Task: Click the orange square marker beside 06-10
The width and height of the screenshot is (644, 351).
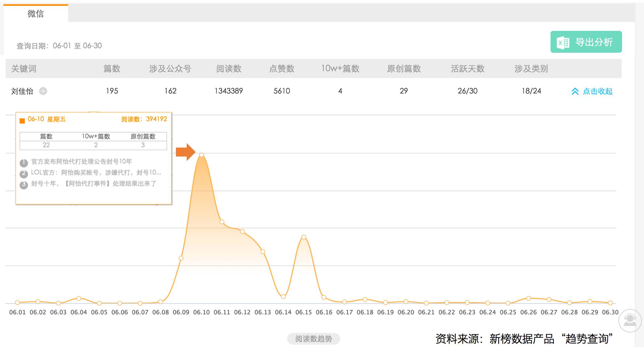Action: [22, 121]
